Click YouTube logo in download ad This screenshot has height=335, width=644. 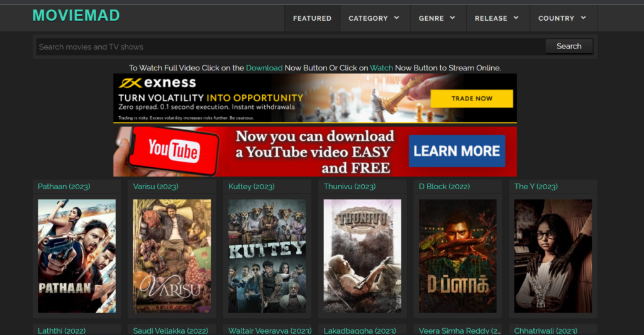click(174, 150)
